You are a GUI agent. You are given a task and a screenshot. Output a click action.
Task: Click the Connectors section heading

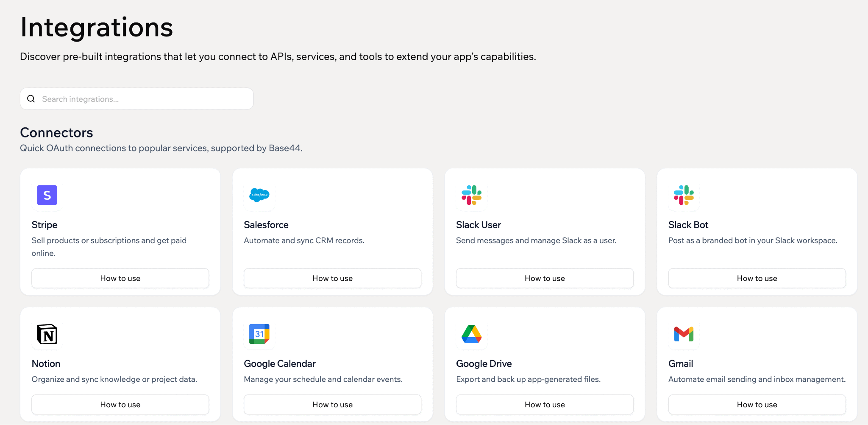point(57,132)
